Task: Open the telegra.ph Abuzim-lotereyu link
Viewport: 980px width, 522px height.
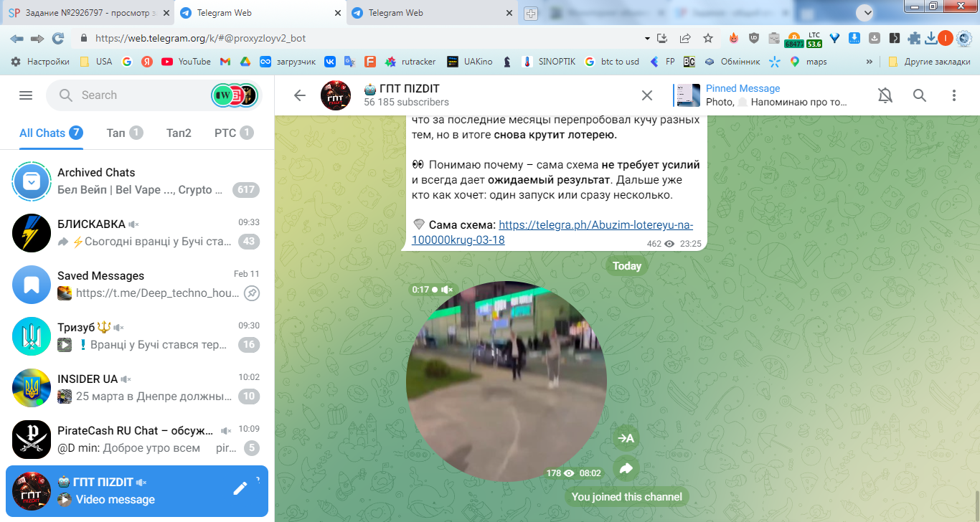Action: click(x=554, y=232)
